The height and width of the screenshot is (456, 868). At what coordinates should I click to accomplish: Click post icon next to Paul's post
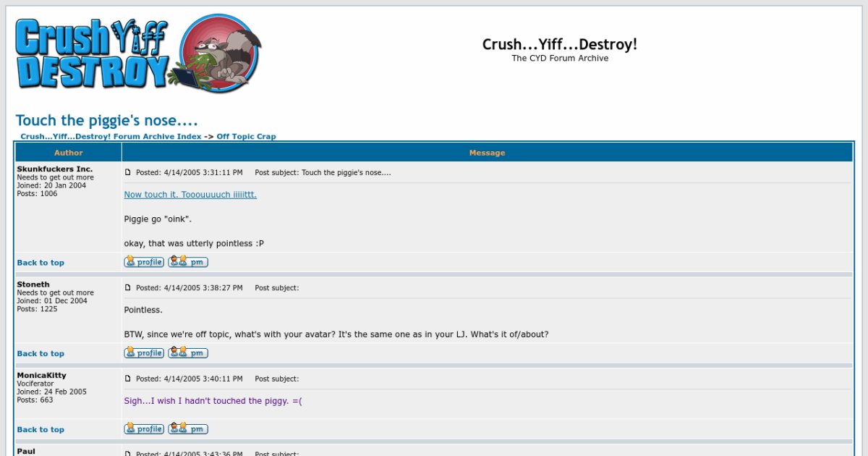pos(128,453)
